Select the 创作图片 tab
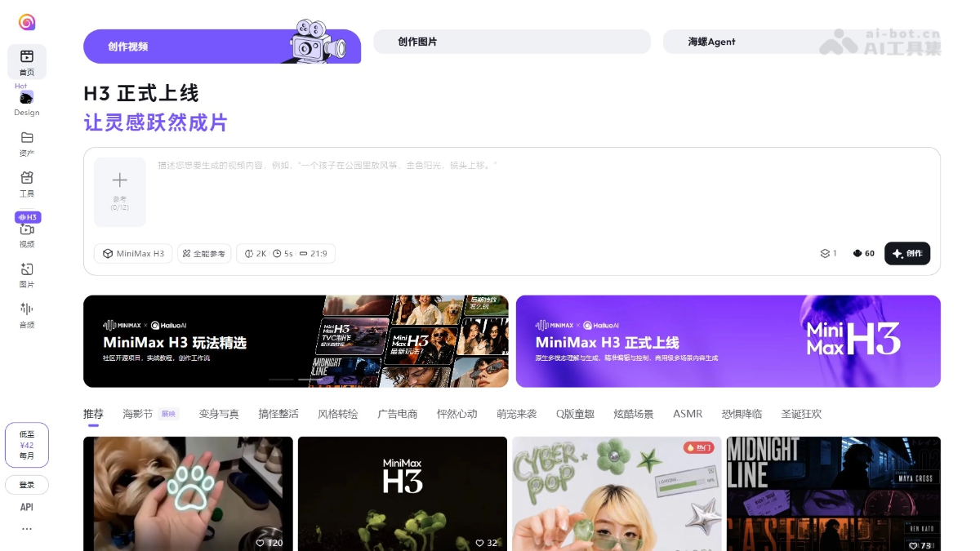Image resolution: width=980 pixels, height=551 pixels. tap(512, 42)
